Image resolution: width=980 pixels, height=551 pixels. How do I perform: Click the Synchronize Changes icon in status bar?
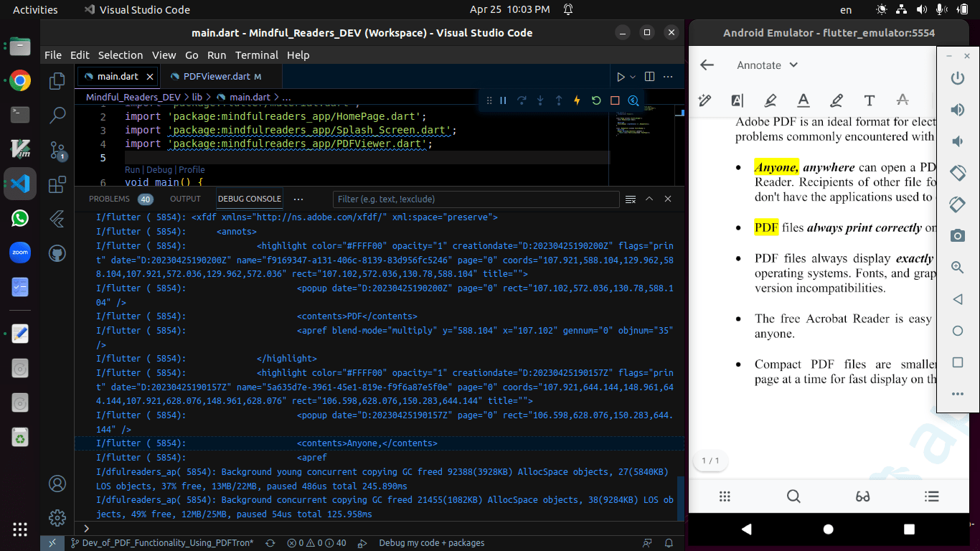[270, 543]
